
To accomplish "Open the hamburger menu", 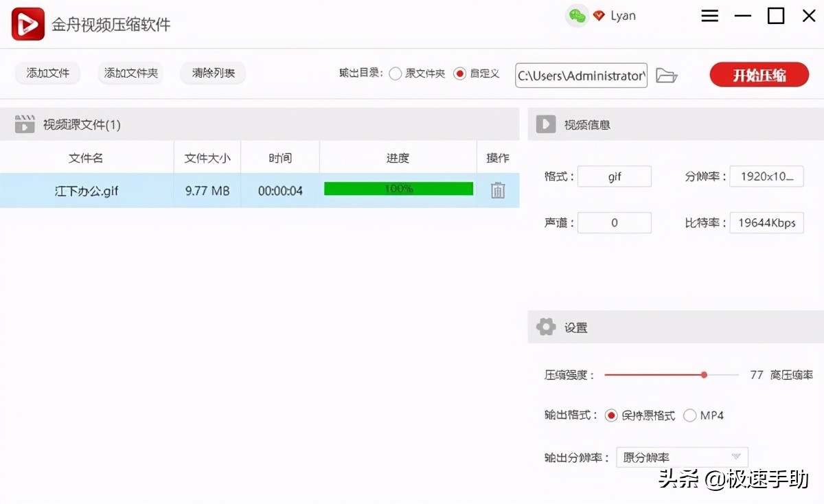I will click(x=709, y=15).
